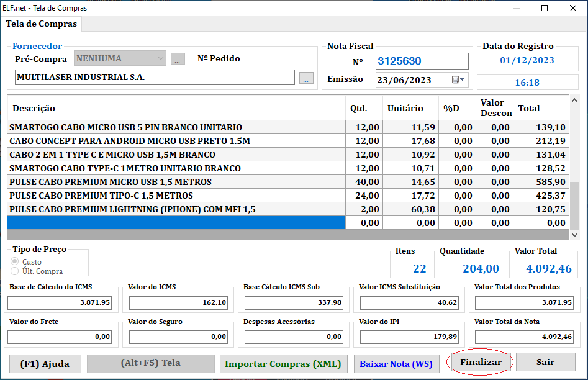Click the table scrollbar down arrow

point(574,235)
